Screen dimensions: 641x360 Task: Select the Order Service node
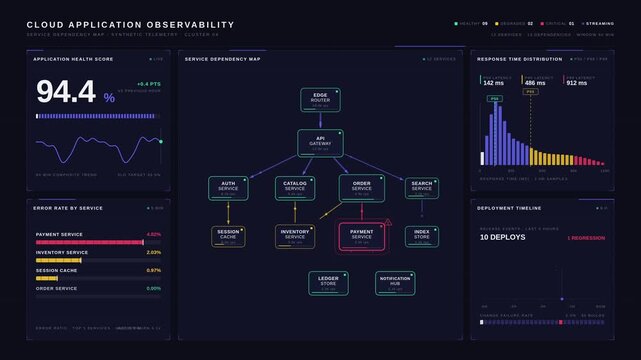coord(361,188)
